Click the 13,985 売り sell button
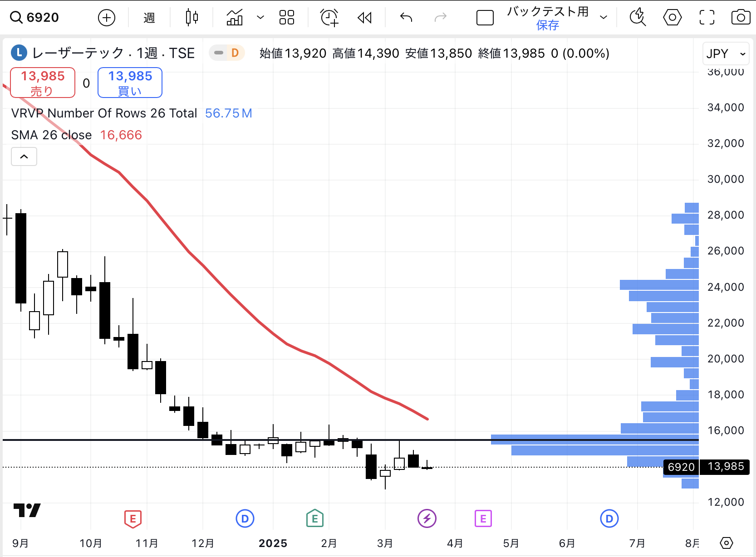Screen dimensions: 756x557 coord(43,83)
